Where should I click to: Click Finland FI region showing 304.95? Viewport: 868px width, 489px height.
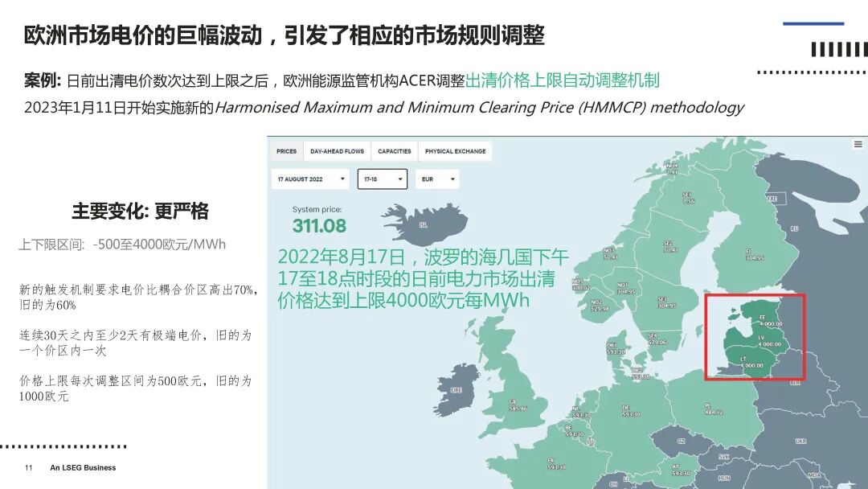(x=754, y=255)
